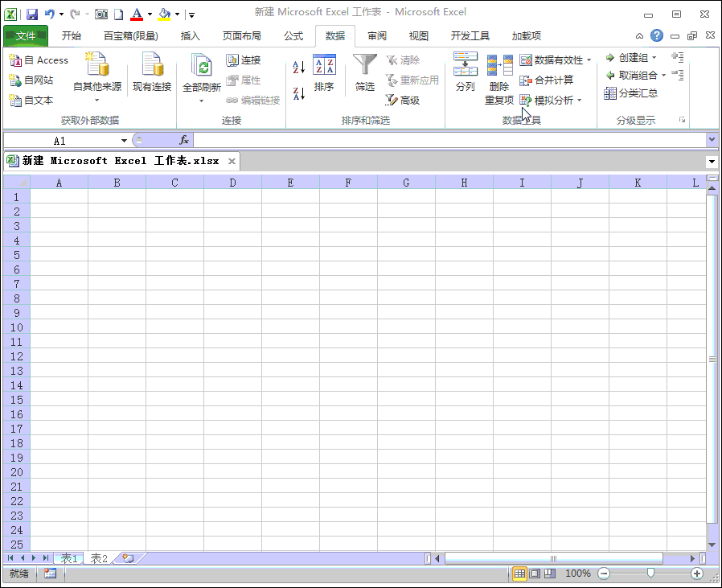Expand the font color dropdown arrow
Image resolution: width=722 pixels, height=588 pixels.
(x=150, y=14)
